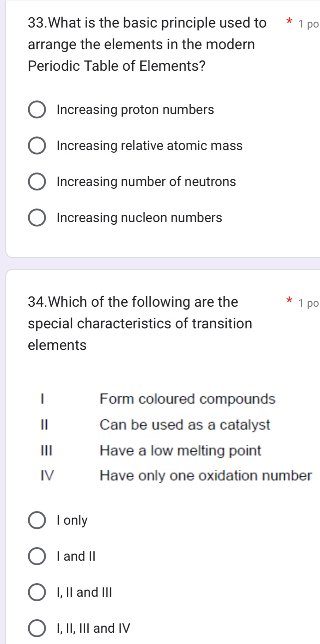Click the Roman numeral III row label
Image resolution: width=320 pixels, height=644 pixels.
pyautogui.click(x=46, y=451)
